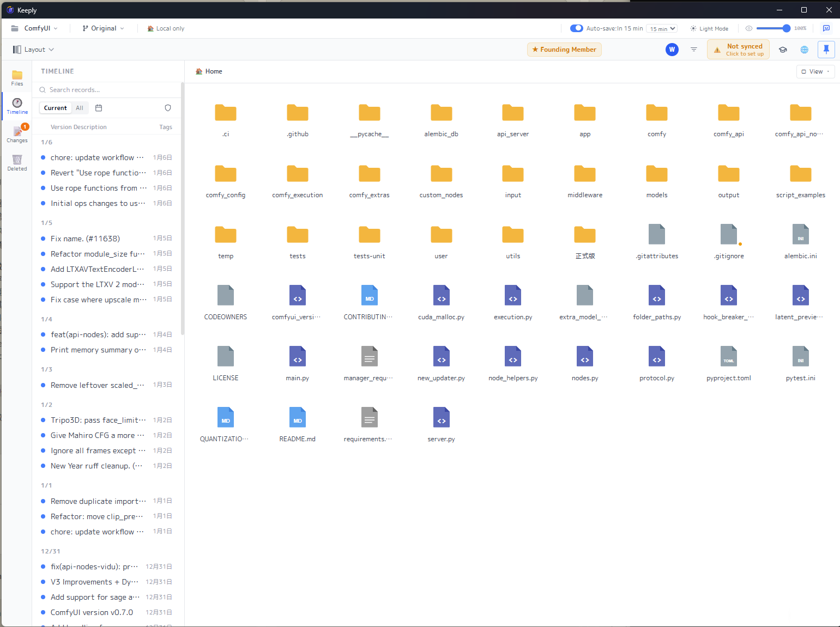The width and height of the screenshot is (840, 627).
Task: Click the calendar date filter icon
Action: tap(99, 108)
